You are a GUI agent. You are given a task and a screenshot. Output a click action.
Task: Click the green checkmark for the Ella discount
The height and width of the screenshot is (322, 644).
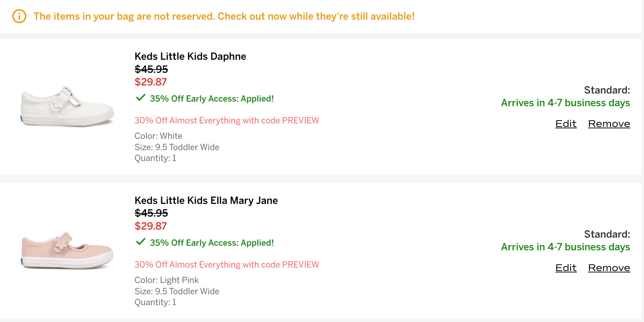[x=140, y=242]
